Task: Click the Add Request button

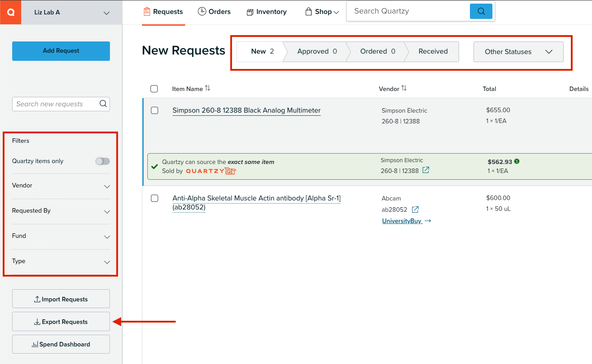Action: (61, 51)
